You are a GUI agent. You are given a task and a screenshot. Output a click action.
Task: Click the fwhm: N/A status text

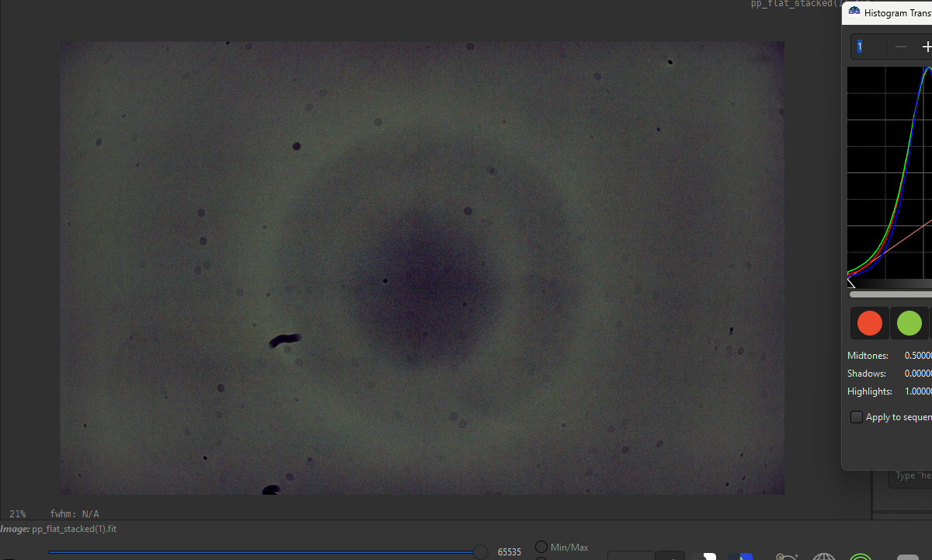click(x=75, y=514)
